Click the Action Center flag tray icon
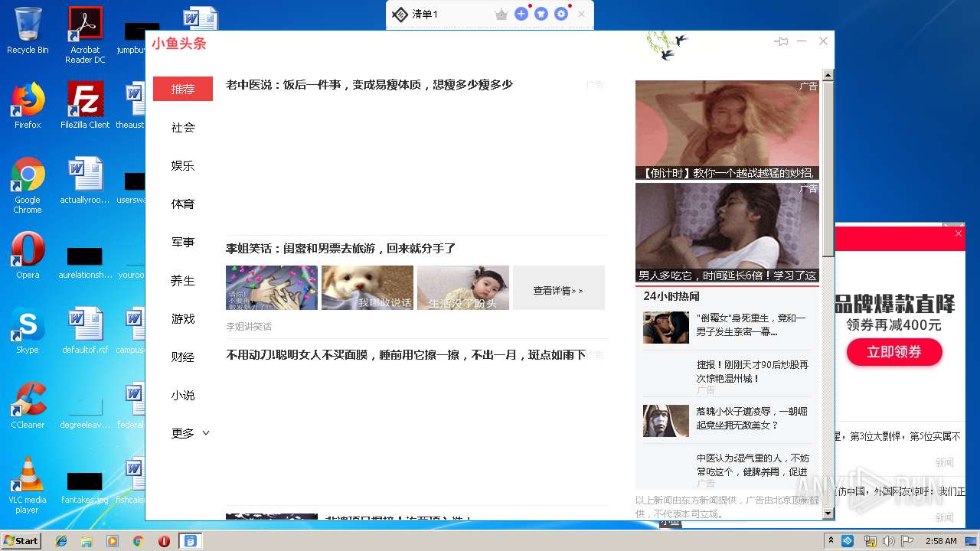 907,541
